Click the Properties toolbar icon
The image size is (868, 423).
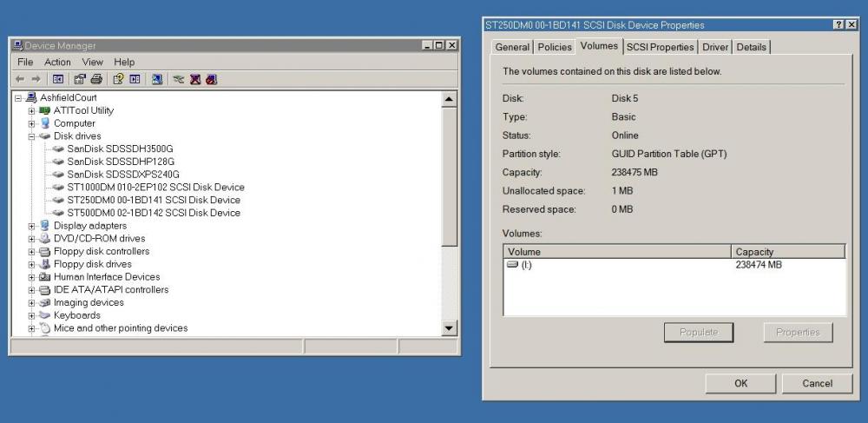point(79,79)
